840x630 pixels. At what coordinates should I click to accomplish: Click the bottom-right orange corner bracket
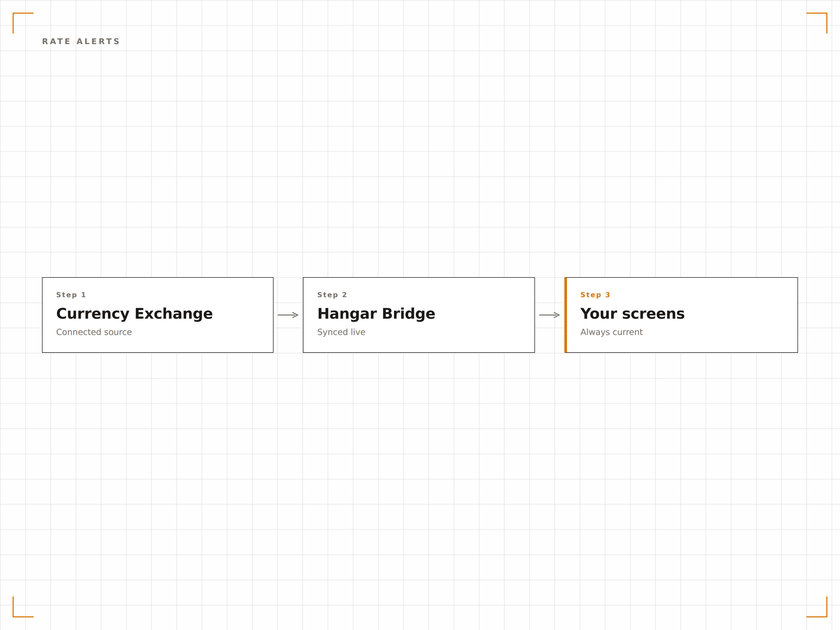pos(817,607)
